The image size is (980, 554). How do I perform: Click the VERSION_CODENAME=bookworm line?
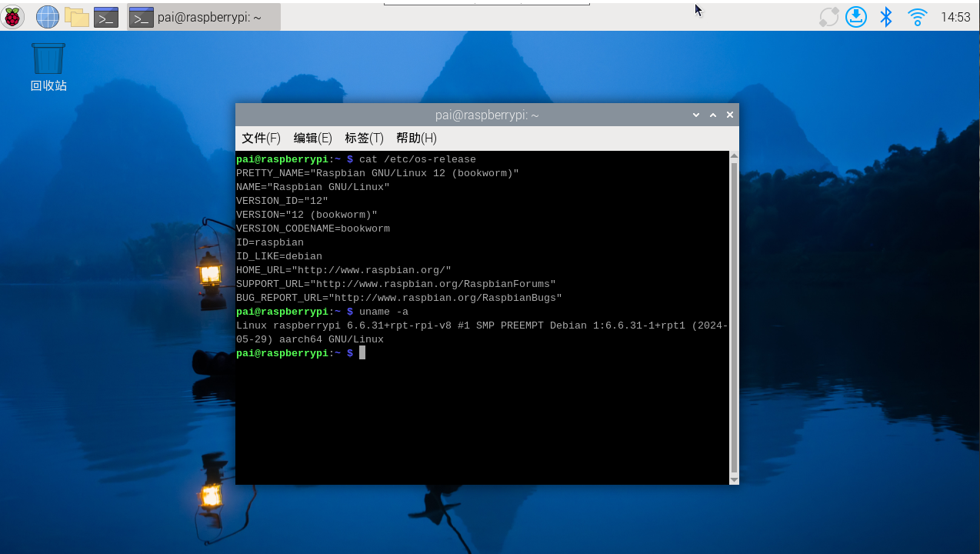(x=313, y=229)
